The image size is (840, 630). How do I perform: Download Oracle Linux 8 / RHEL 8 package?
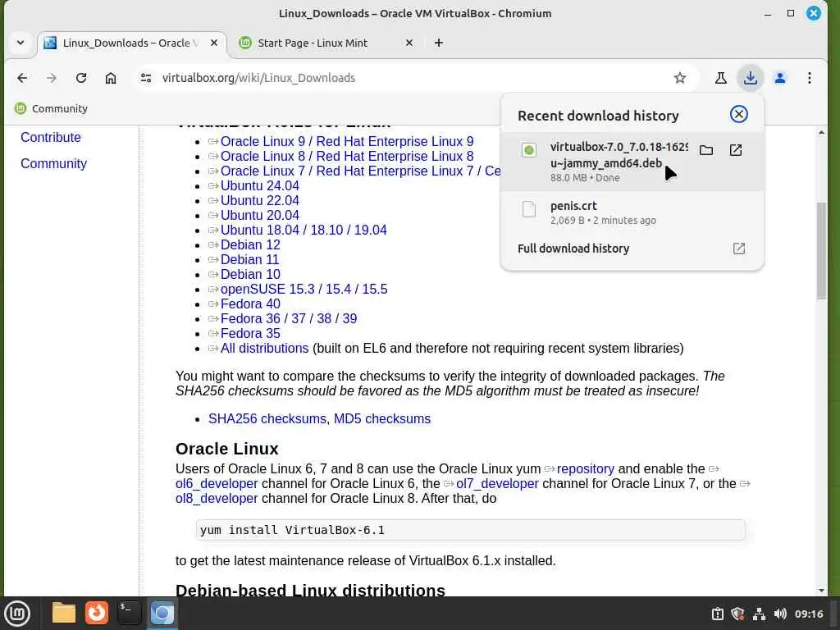coord(347,157)
